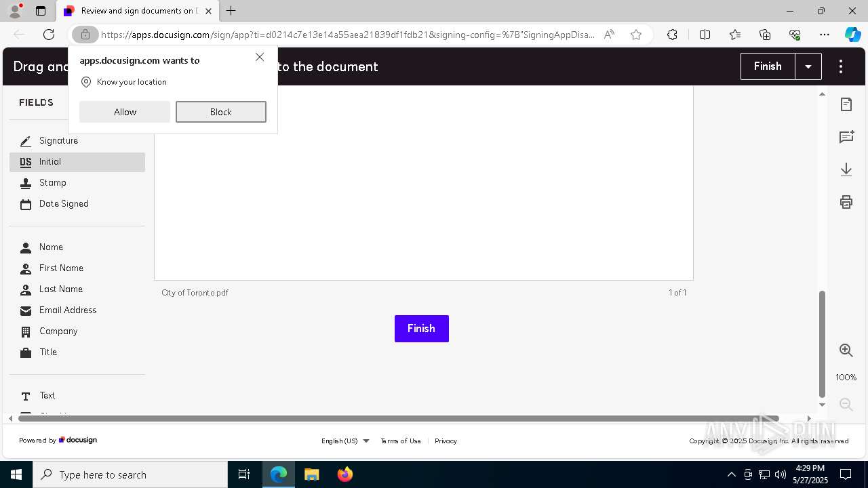Image resolution: width=868 pixels, height=488 pixels.
Task: Close the Review and sign documents tab
Action: [209, 11]
